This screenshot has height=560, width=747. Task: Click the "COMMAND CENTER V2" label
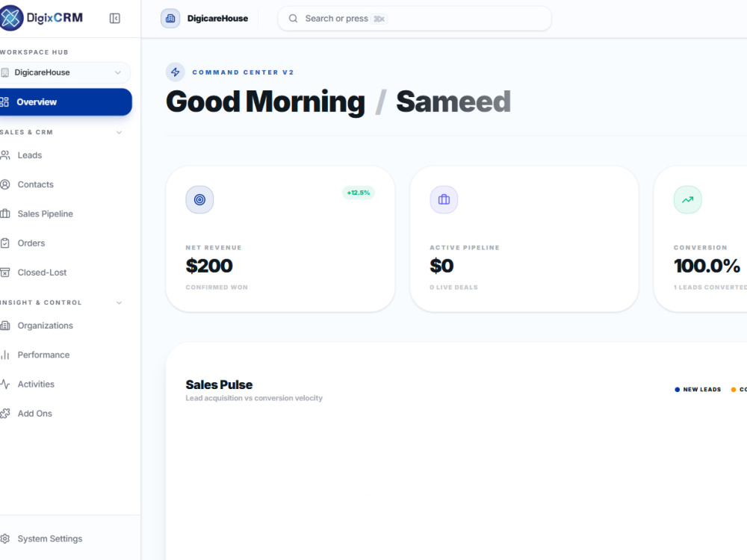coord(243,72)
